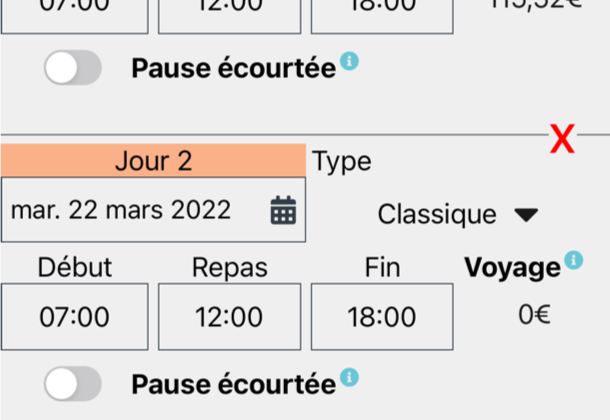Toggle the upper Pause écourtée switch

click(x=73, y=67)
